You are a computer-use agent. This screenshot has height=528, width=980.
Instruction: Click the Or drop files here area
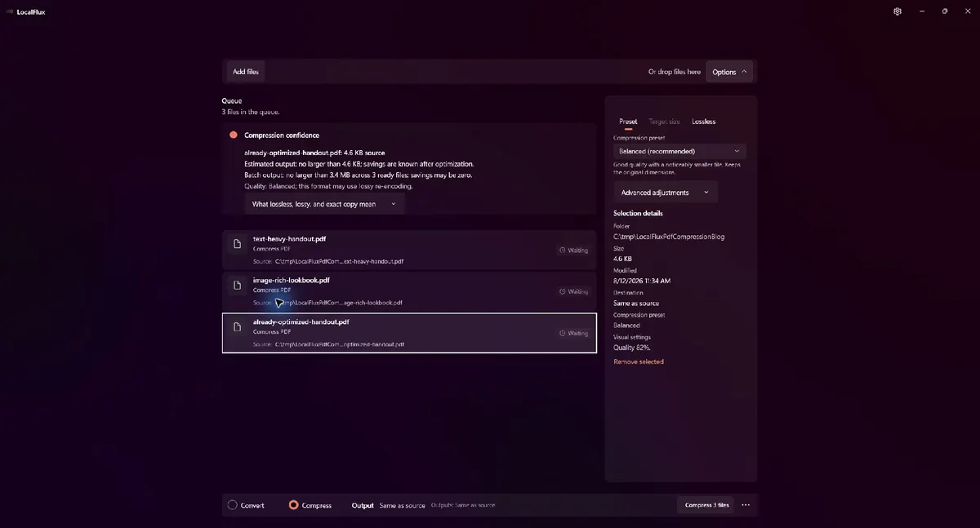tap(675, 72)
